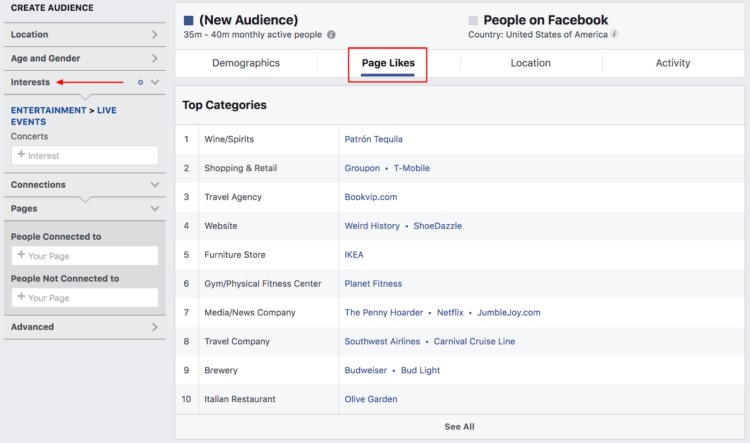Screen dimensions: 750x443
Task: Click the small circle indicator beside Interests
Action: point(140,82)
